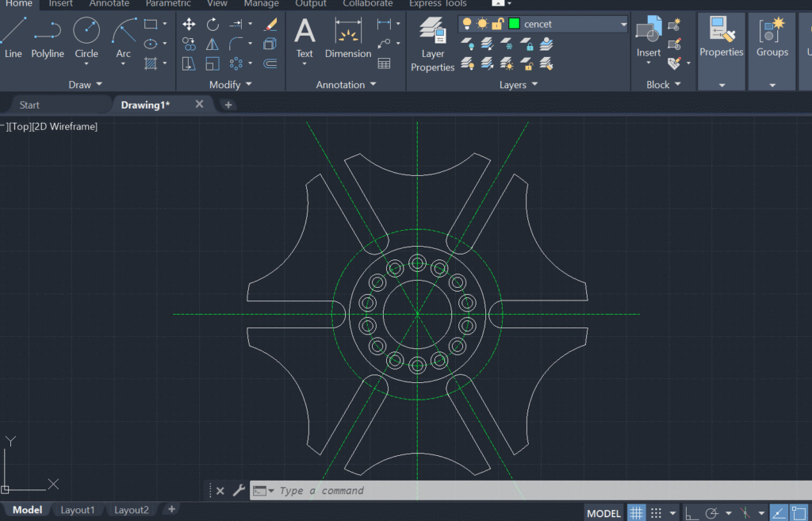This screenshot has height=521, width=812.
Task: Toggle 2D object snap in status bar
Action: coord(799,513)
